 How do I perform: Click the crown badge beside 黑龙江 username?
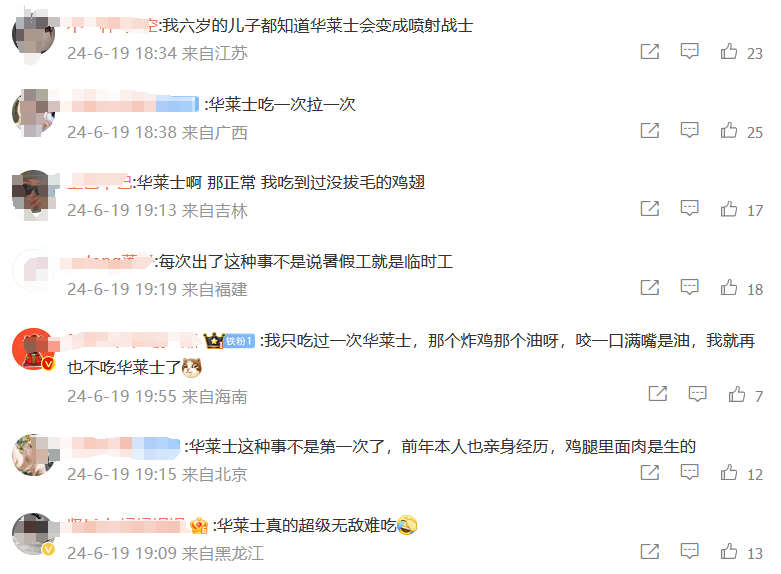(199, 526)
